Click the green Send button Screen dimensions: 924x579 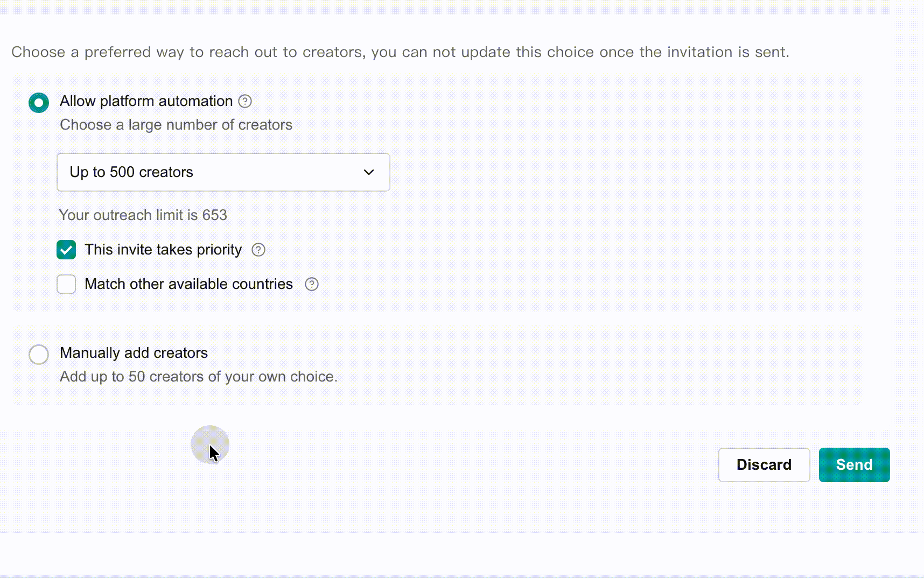tap(855, 465)
